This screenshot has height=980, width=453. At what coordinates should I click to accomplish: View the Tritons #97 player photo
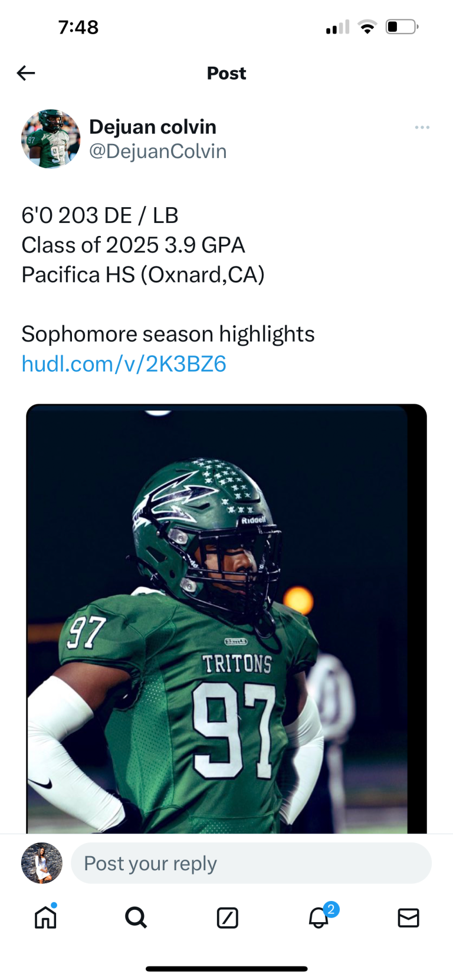tap(226, 619)
